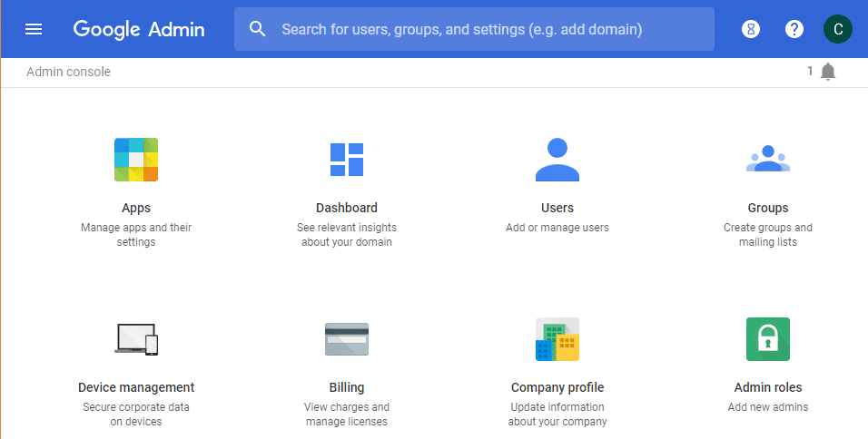Click 'Manage apps and their settings' text
This screenshot has height=439, width=868.
click(x=136, y=234)
